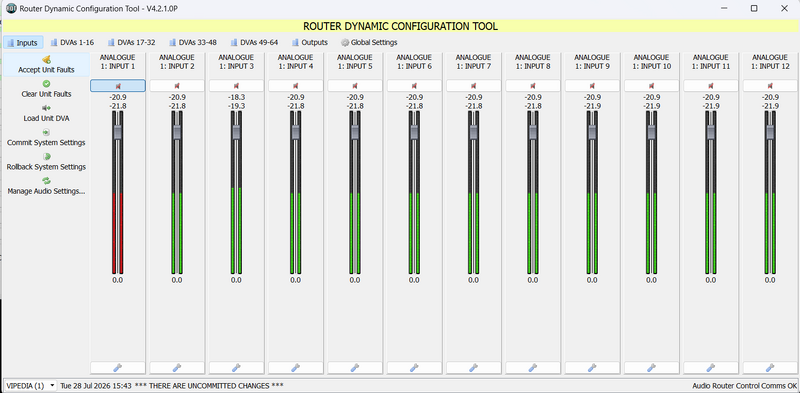800x393 pixels.
Task: Click the Accept Unit Faults label
Action: 46,70
